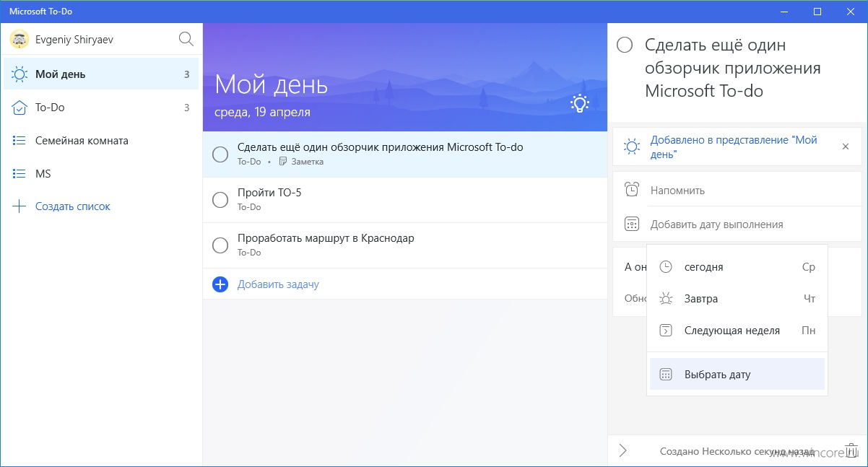Mark Проработать маршрут в Краснодар complete
Screen dimensions: 868x467
[x=220, y=245]
